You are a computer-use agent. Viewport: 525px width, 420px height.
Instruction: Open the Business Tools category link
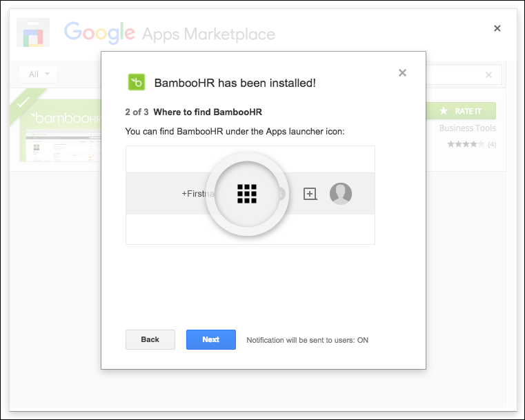click(468, 128)
